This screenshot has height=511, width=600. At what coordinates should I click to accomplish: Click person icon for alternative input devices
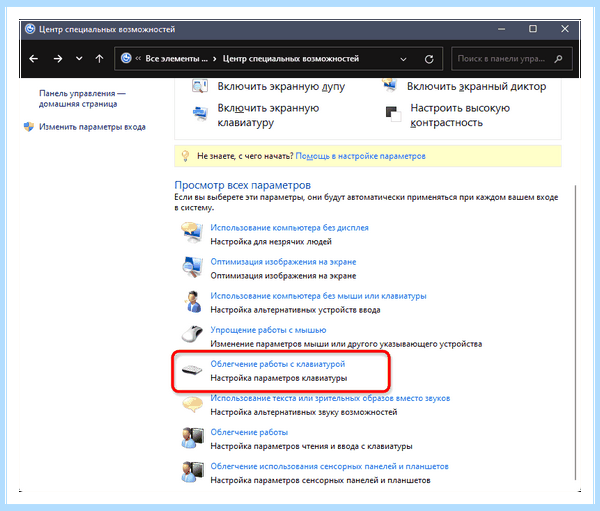pyautogui.click(x=193, y=302)
